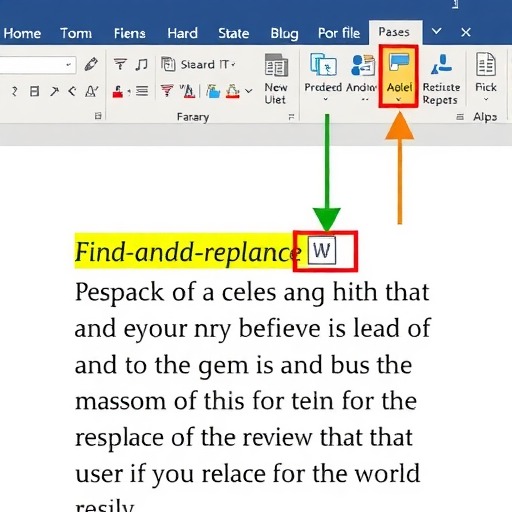Expand the chevron next to highlight icons
The image size is (512, 512).
pos(249,90)
